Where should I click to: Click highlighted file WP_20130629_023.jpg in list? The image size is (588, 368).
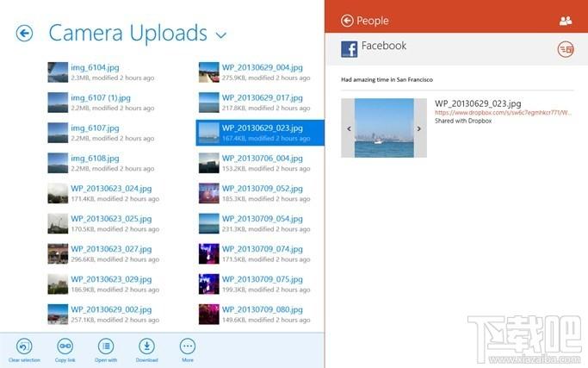coord(260,133)
